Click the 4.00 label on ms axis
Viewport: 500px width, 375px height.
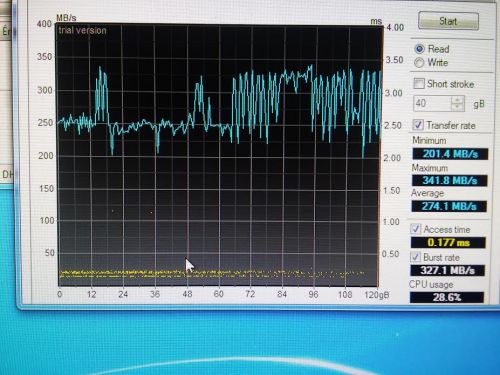(395, 27)
